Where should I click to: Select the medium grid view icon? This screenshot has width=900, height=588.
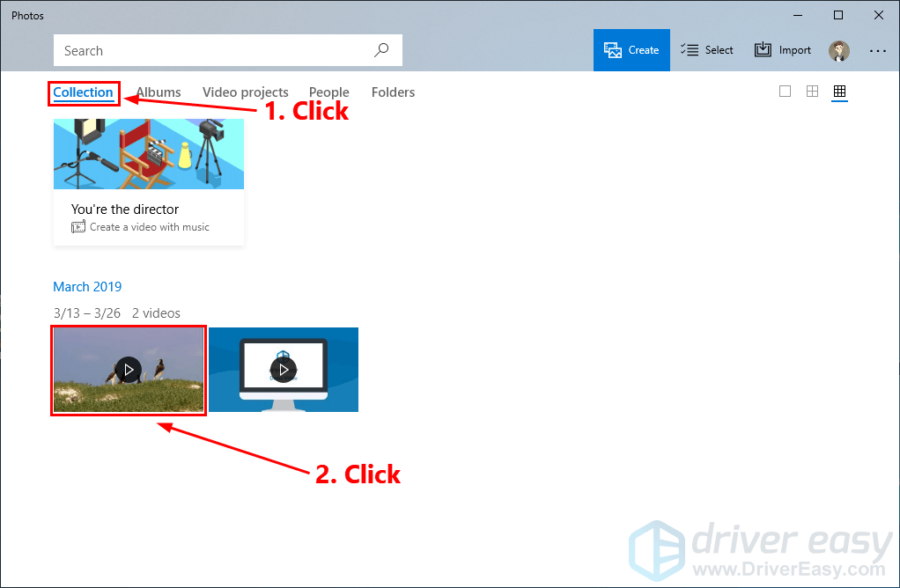[x=812, y=92]
